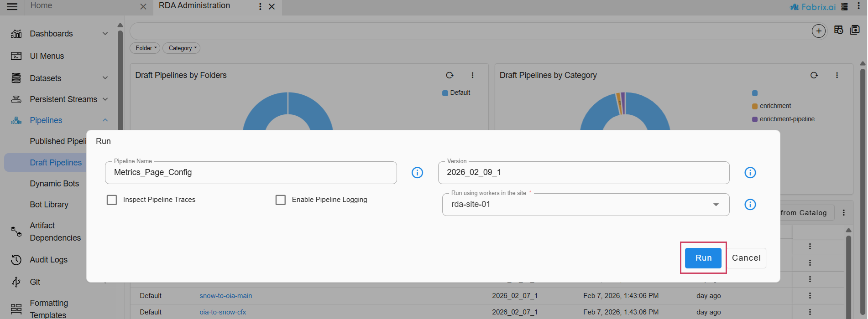The image size is (868, 319).
Task: Select Dynamic Bots in sidebar
Action: 54,184
